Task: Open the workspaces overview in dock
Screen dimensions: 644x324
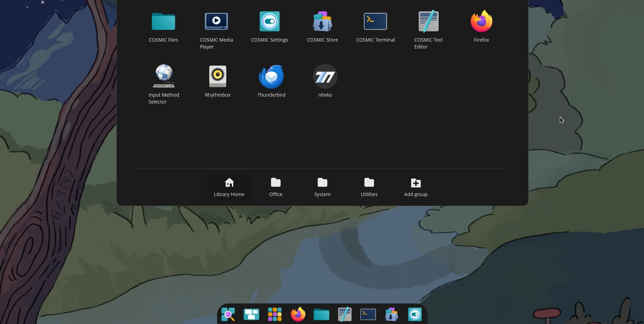Action: 251,314
